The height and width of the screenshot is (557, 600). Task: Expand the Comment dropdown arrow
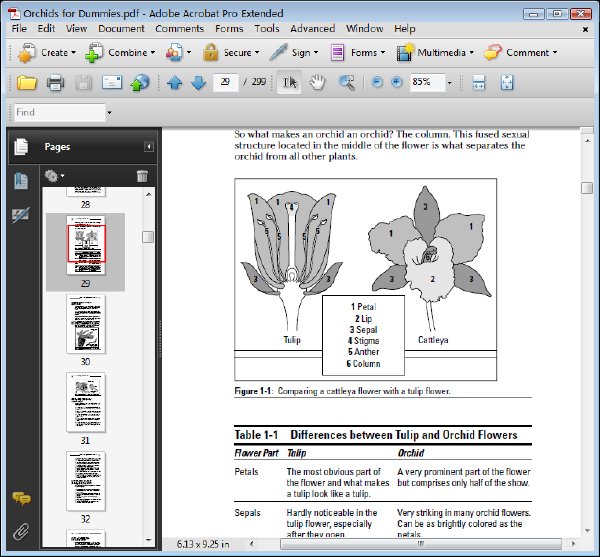click(x=555, y=53)
